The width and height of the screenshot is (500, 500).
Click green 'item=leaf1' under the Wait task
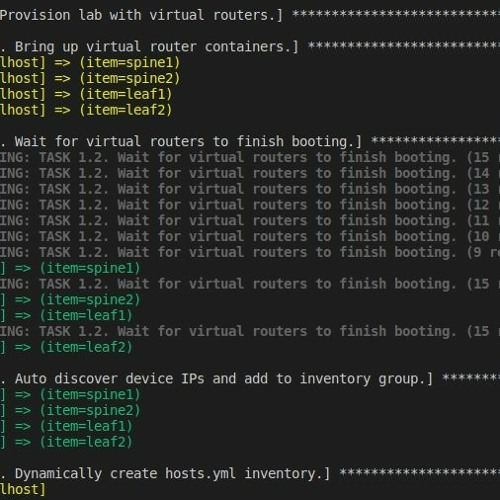(x=66, y=316)
